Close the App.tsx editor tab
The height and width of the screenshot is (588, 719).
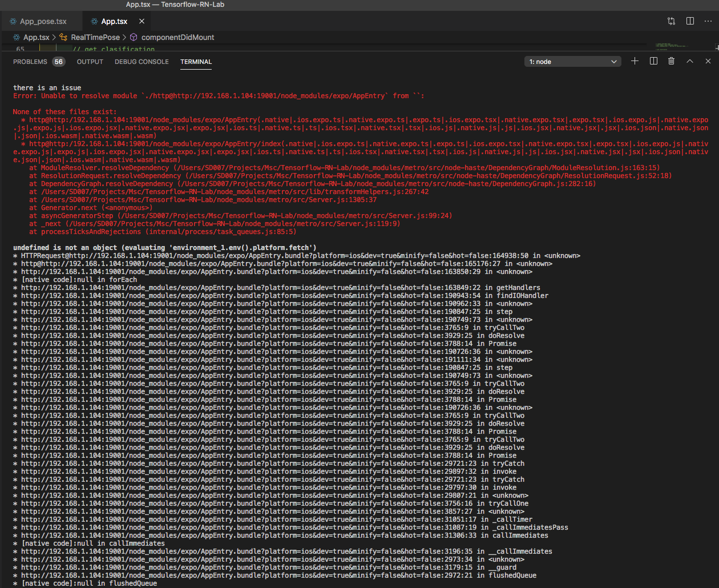point(142,21)
